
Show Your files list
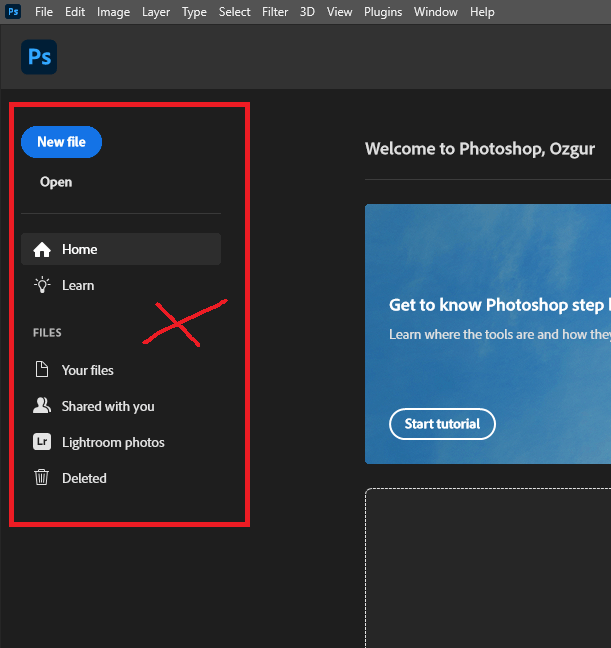88,370
